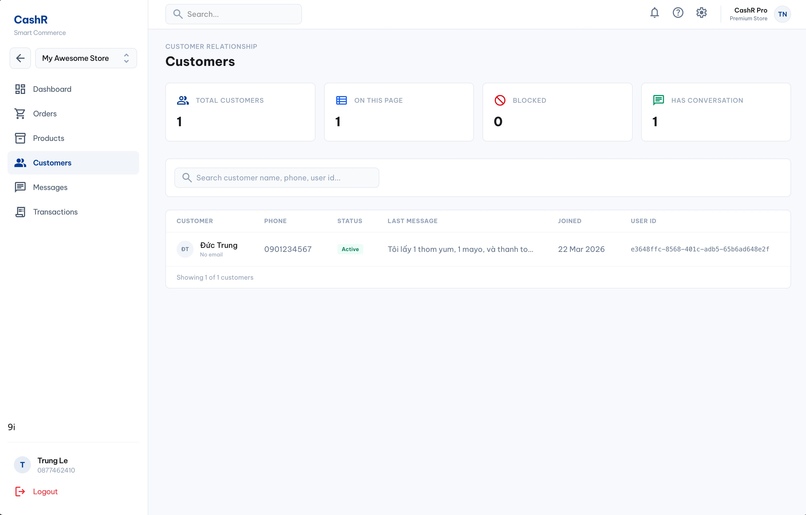Click the PHONE column header
The image size is (806, 515).
(276, 221)
